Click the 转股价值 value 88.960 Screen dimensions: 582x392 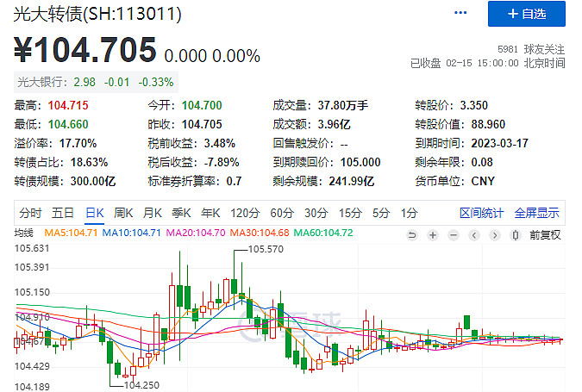[489, 124]
